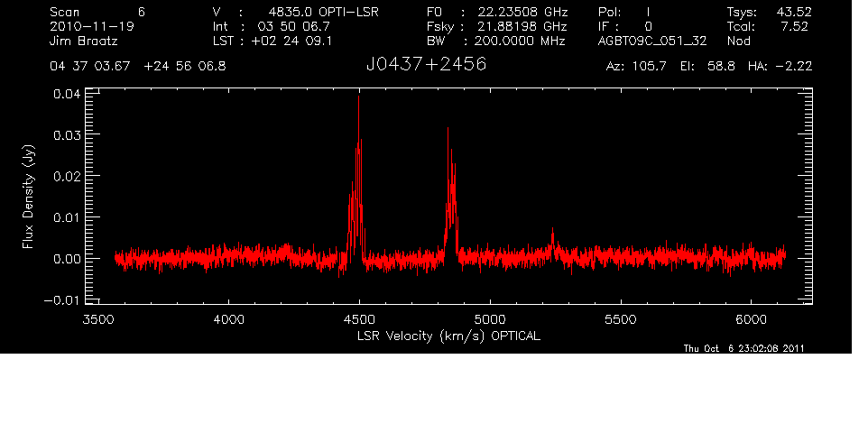868x442 pixels.
Task: Click the x-axis tick label 3500
Action: coord(98,319)
